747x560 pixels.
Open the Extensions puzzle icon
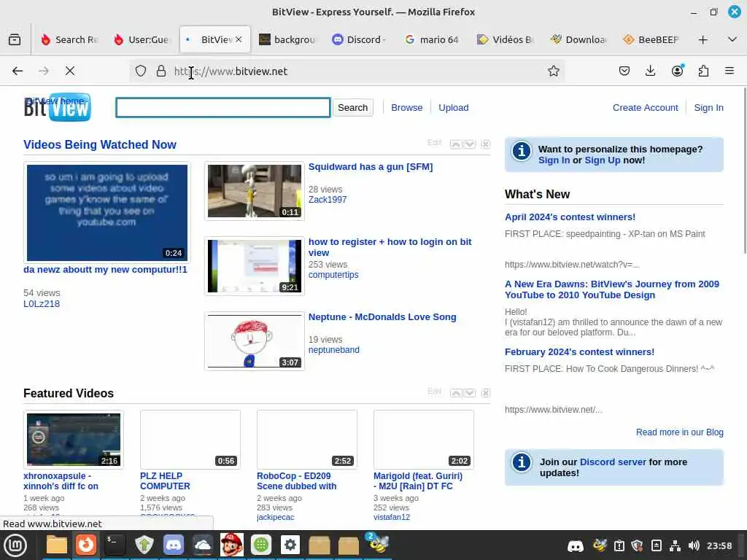[703, 71]
